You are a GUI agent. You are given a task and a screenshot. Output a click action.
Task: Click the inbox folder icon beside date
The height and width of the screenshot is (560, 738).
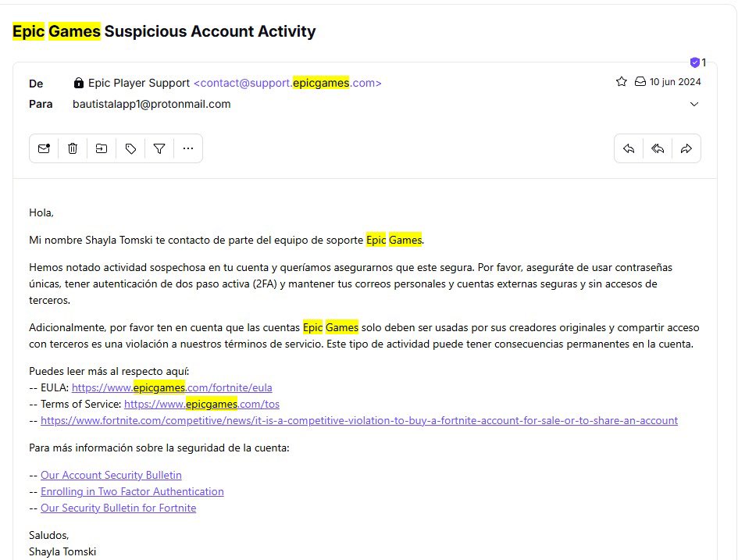(640, 82)
